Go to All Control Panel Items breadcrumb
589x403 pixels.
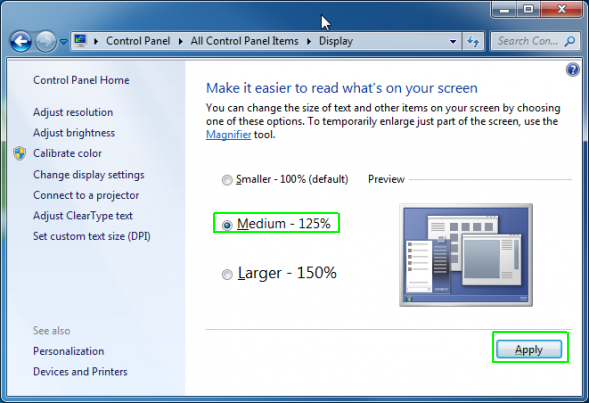pos(244,41)
